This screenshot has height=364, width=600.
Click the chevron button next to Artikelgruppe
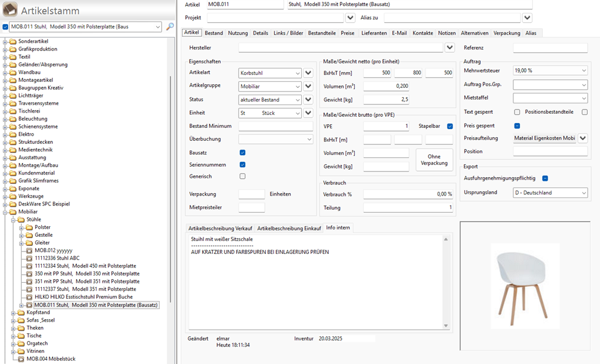pyautogui.click(x=309, y=86)
